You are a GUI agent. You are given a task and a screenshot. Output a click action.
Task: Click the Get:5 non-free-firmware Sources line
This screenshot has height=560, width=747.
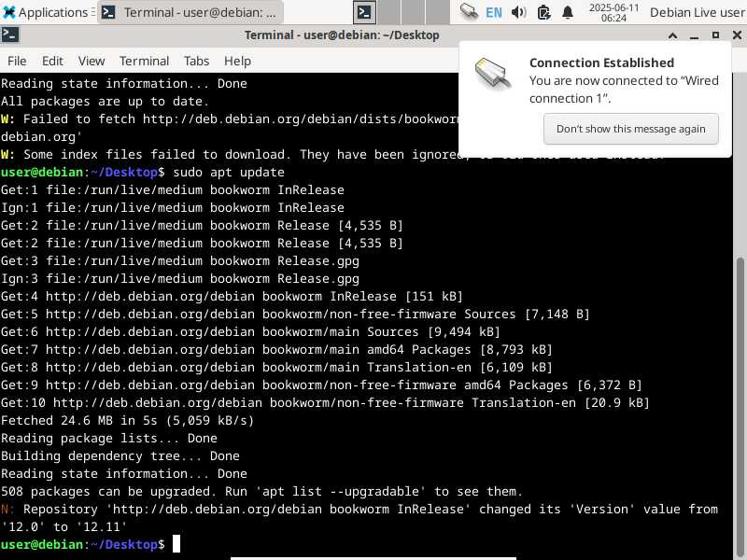[x=295, y=315]
